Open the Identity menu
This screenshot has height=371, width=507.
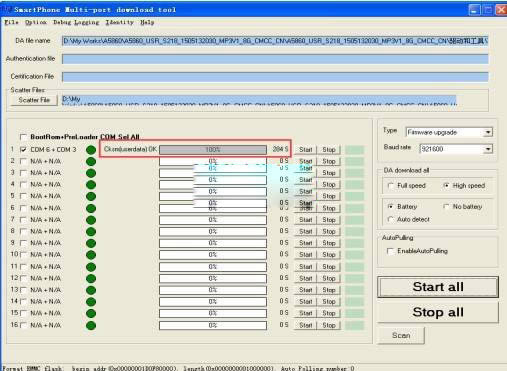tap(120, 22)
